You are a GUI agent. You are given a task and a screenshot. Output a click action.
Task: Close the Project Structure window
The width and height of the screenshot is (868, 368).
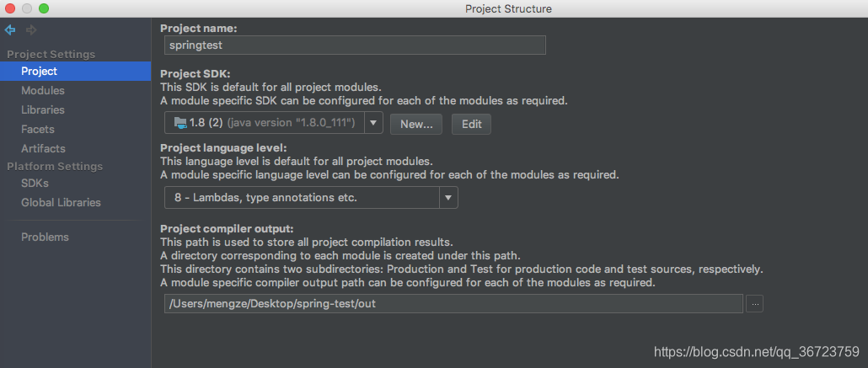tap(10, 8)
